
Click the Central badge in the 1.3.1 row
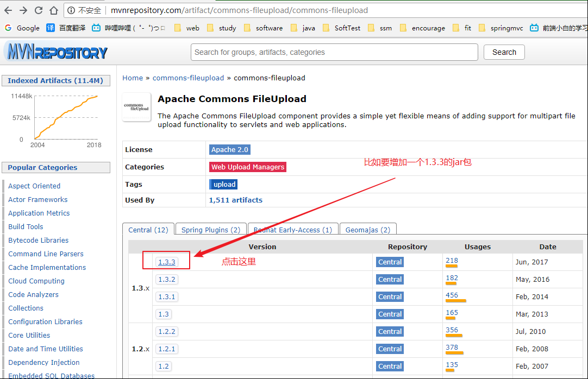point(390,296)
